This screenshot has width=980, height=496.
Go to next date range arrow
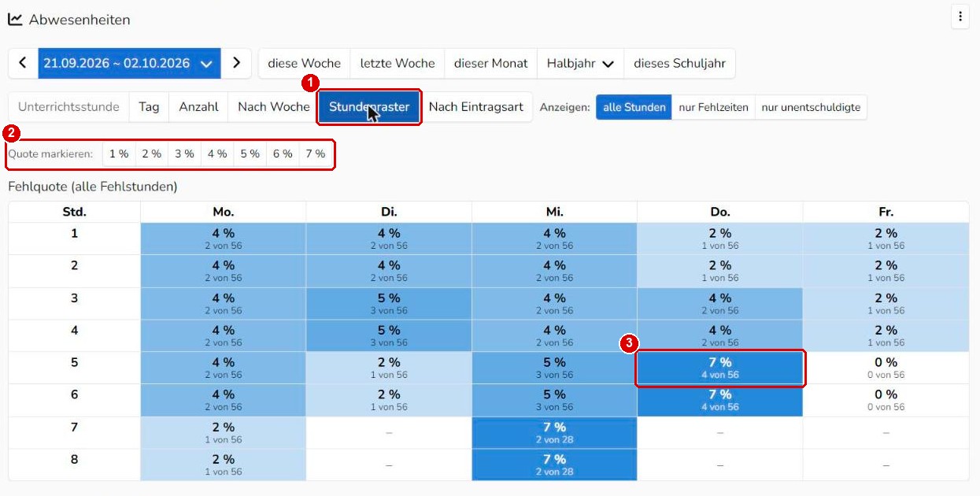click(x=236, y=63)
